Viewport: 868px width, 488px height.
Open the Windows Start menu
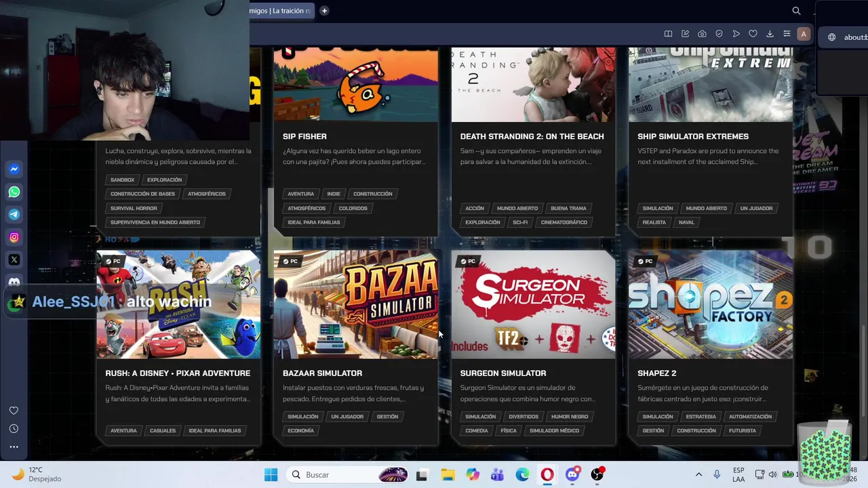(271, 474)
